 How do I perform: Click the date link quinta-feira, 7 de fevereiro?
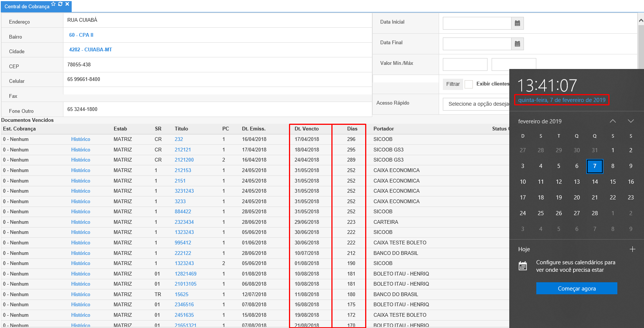coord(562,100)
